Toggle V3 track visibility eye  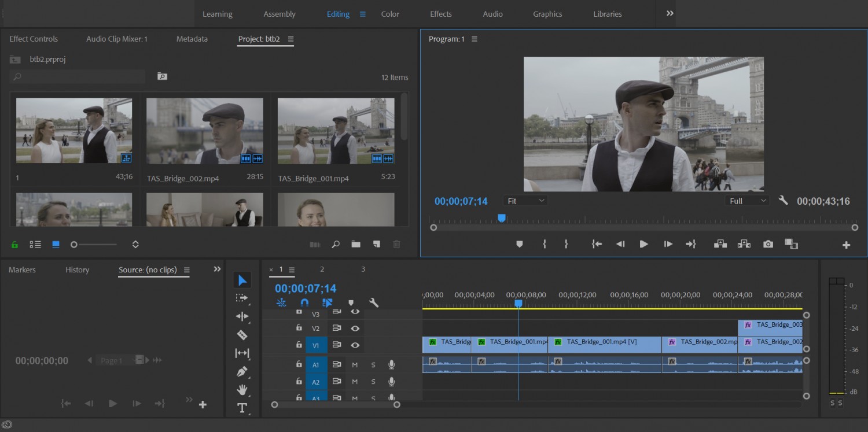355,312
